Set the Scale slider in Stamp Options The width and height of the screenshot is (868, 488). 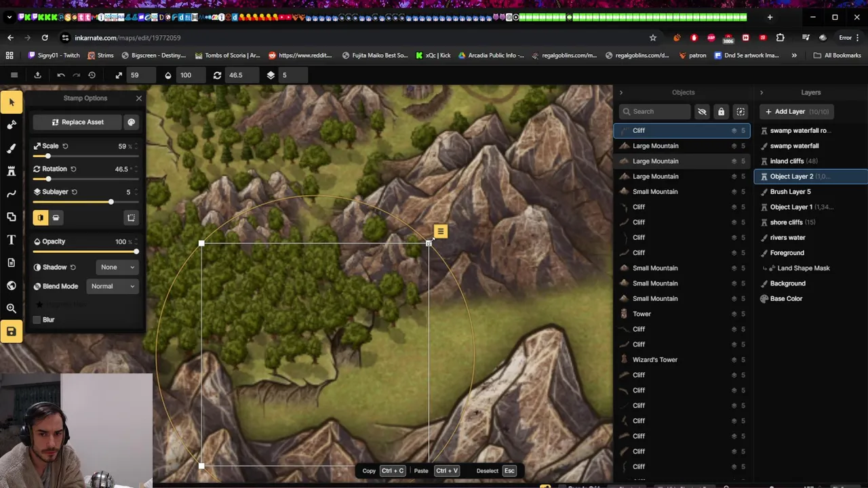point(86,156)
